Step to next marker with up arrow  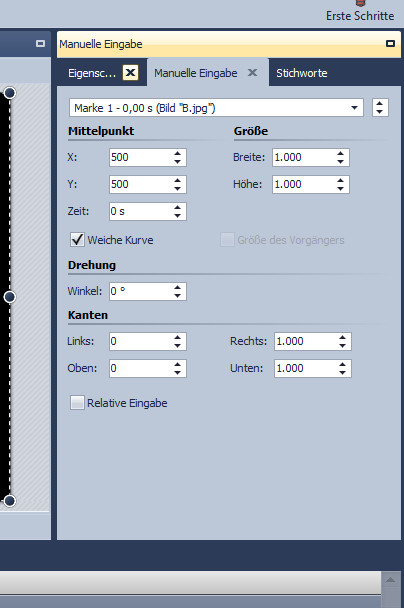pyautogui.click(x=380, y=104)
